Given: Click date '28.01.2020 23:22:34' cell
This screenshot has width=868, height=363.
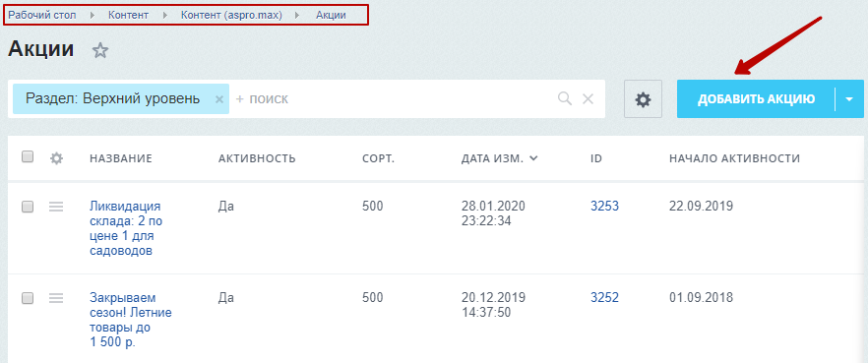Looking at the screenshot, I should coord(493,213).
